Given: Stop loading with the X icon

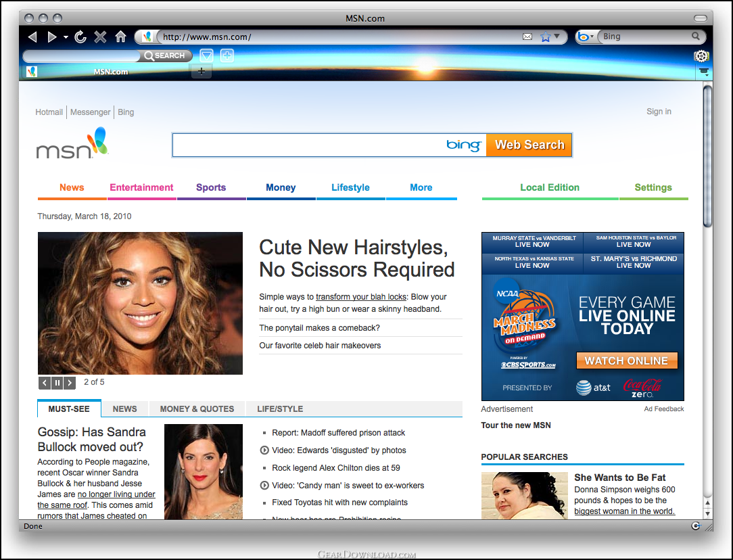Looking at the screenshot, I should pyautogui.click(x=100, y=37).
